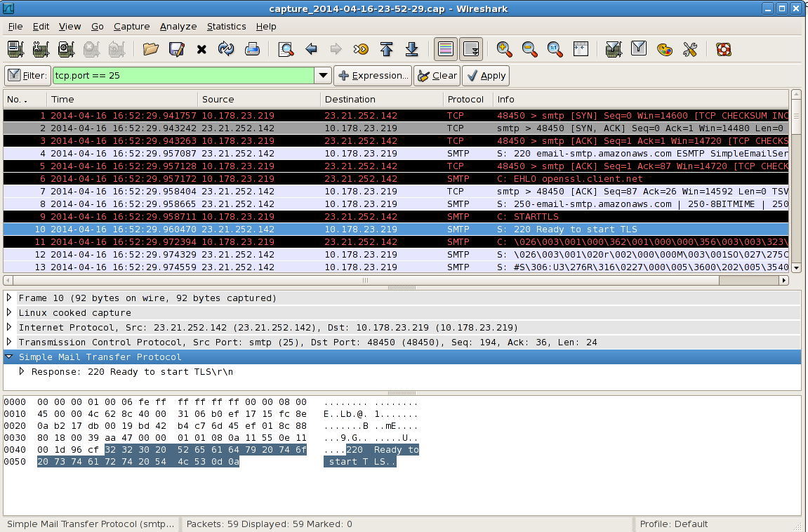
Task: Apply the current display filter
Action: 486,75
